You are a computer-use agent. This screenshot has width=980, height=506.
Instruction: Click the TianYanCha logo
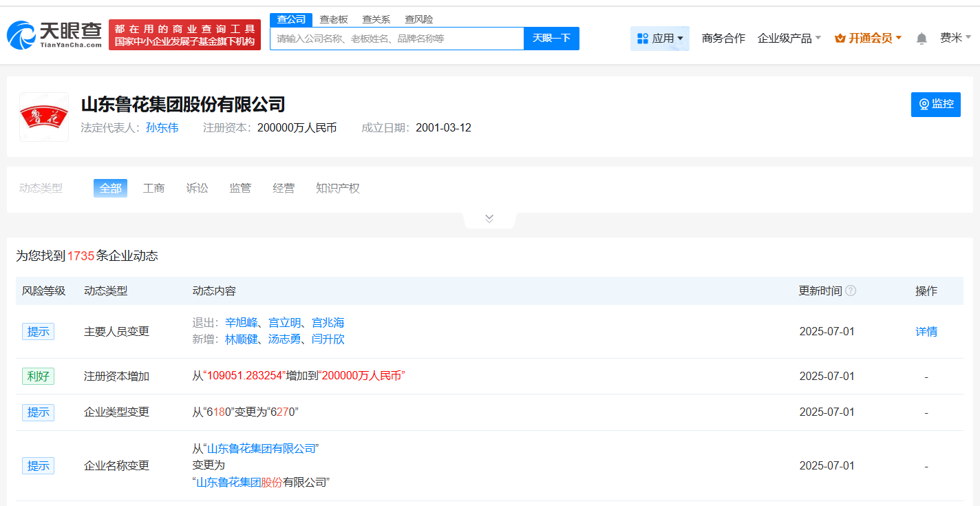(x=54, y=34)
